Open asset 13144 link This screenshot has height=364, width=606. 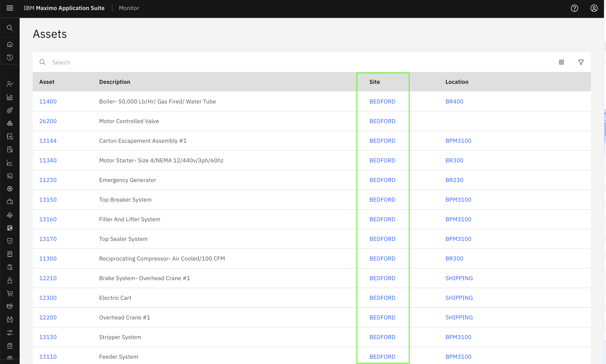pos(48,141)
